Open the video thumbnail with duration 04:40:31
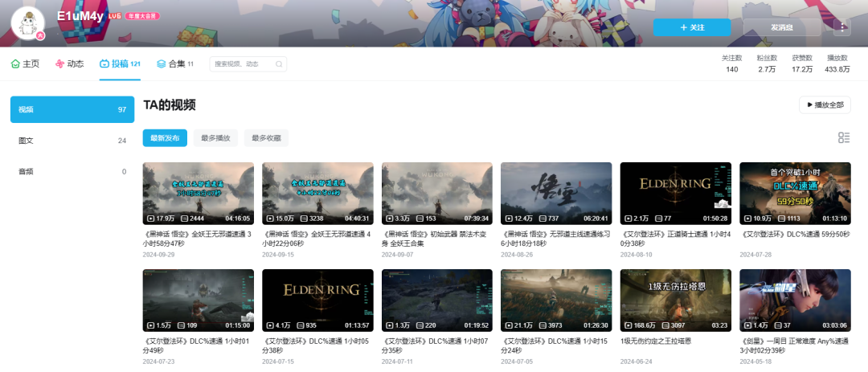This screenshot has height=372, width=868. 317,193
